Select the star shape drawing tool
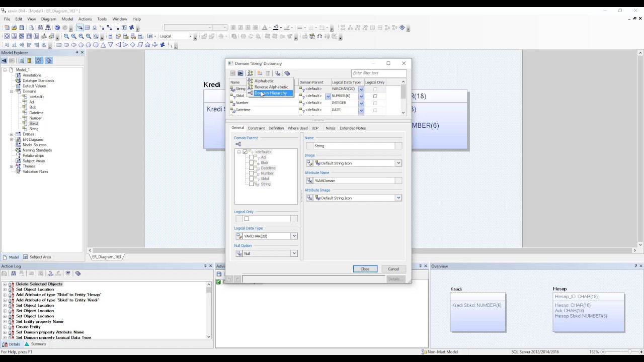Screen dimensions: 644x362 click(x=147, y=45)
